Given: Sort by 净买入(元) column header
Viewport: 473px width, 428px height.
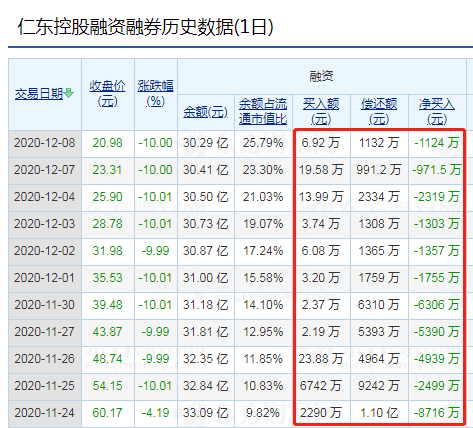Looking at the screenshot, I should tap(437, 112).
